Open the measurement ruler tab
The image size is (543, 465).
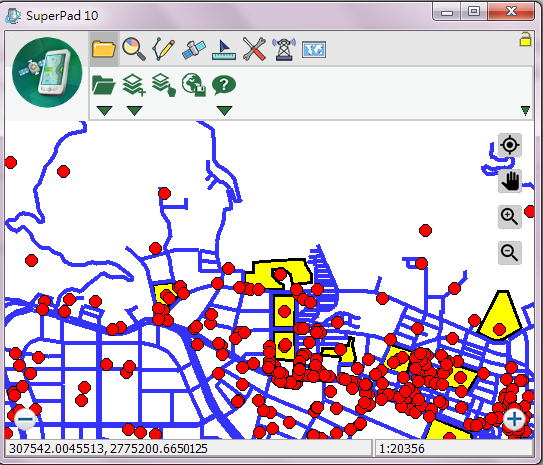tap(224, 50)
